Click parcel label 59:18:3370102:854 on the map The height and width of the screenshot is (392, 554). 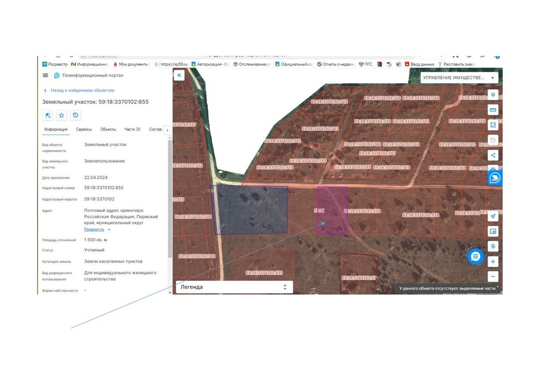(421, 215)
